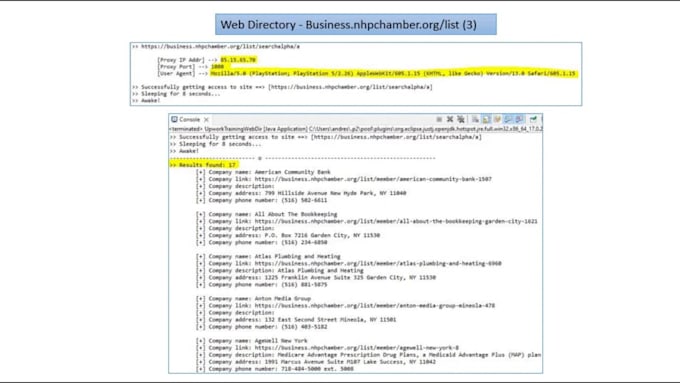Click 'Company name: Anton Media Group'
680x383 pixels.
[259, 298]
